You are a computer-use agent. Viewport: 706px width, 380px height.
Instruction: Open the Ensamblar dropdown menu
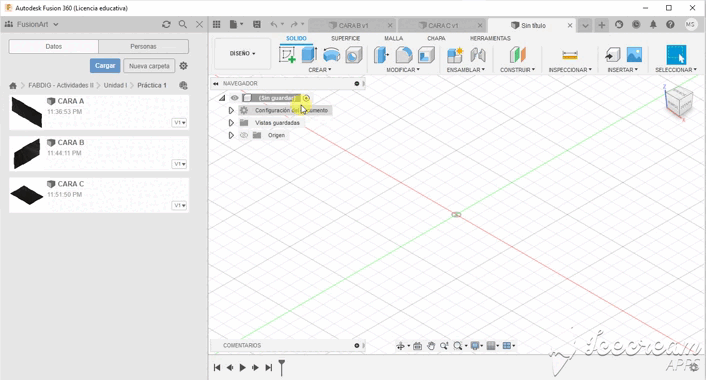point(466,70)
